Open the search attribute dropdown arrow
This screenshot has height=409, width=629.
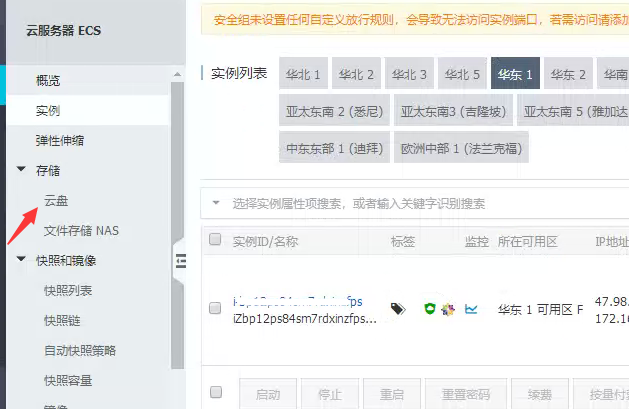pos(215,203)
